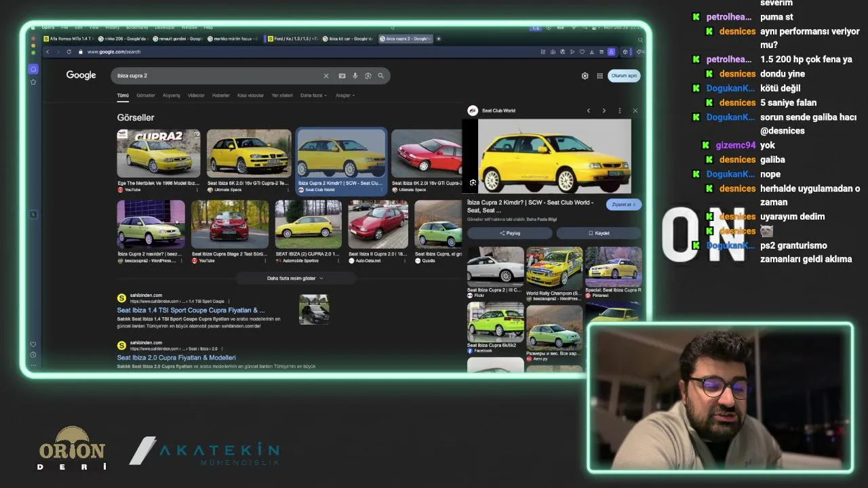Open options menu beside sahibinden 1.4 TSI result
The image size is (868, 488).
(x=229, y=301)
